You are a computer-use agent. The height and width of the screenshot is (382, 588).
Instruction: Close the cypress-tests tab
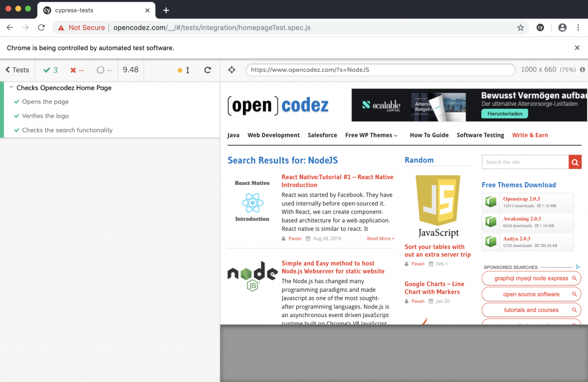click(x=148, y=10)
